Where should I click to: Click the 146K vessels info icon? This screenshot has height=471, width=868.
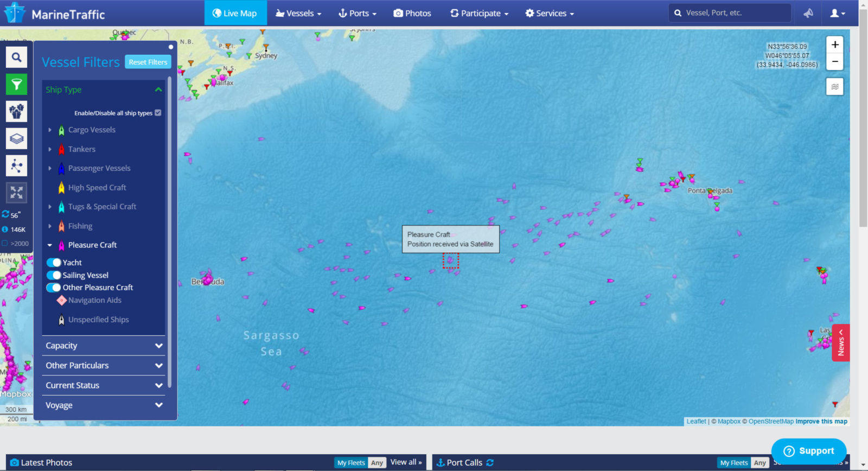click(5, 230)
